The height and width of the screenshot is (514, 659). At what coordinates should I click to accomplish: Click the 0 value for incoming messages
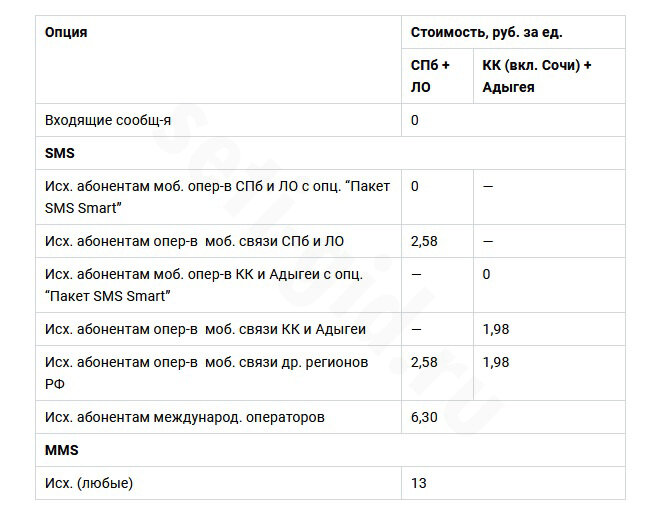point(415,120)
